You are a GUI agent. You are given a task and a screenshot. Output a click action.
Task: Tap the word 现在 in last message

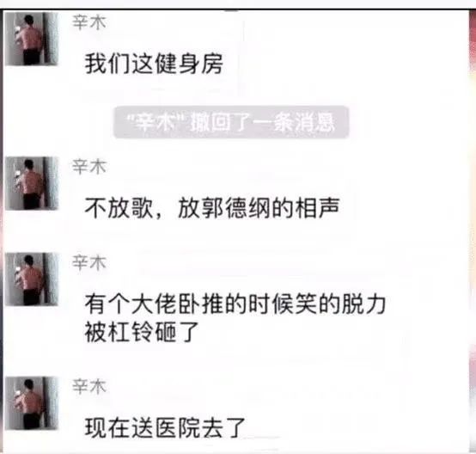(107, 427)
